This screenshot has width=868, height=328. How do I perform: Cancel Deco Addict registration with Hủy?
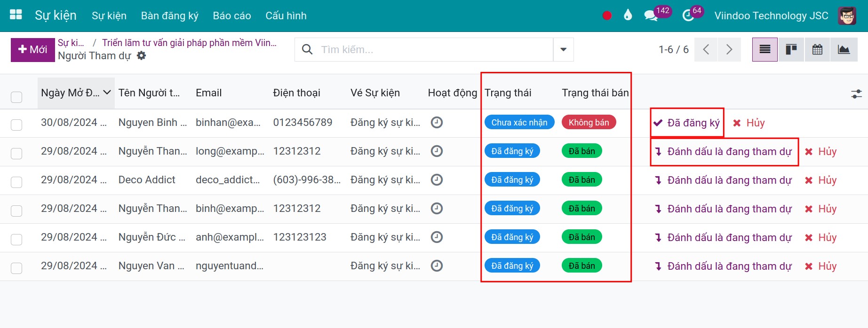pyautogui.click(x=821, y=180)
